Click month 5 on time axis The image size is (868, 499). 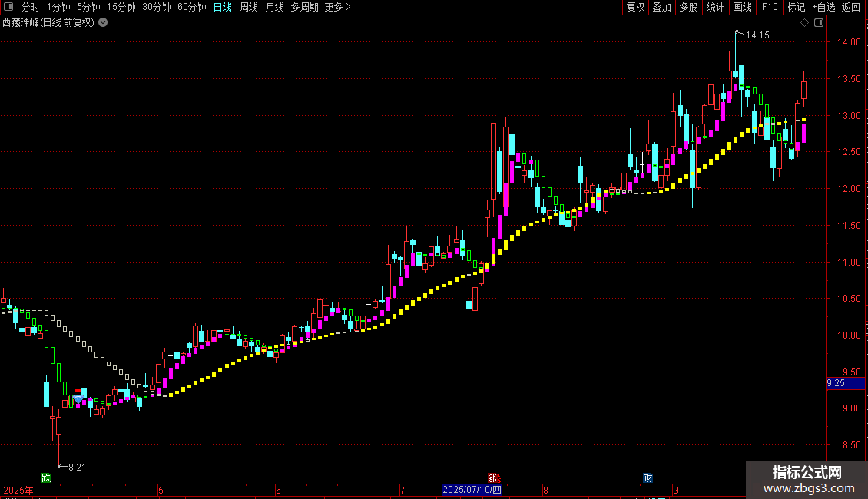[161, 490]
